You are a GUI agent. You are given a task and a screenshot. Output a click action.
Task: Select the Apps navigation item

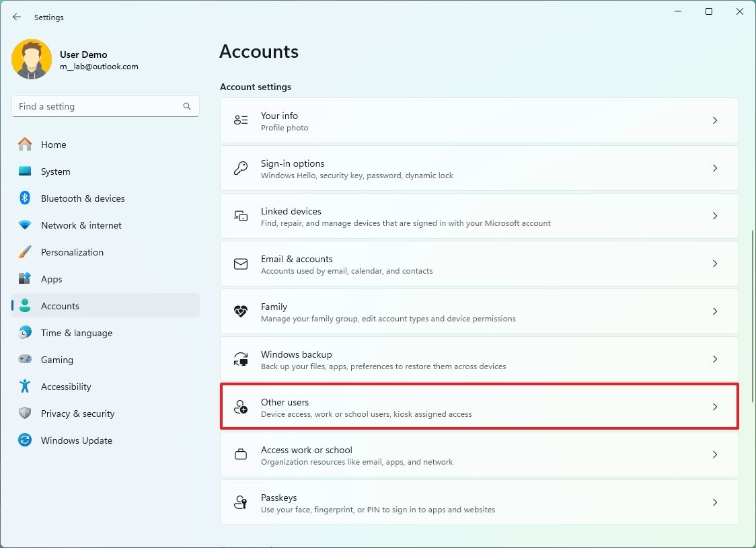click(51, 279)
